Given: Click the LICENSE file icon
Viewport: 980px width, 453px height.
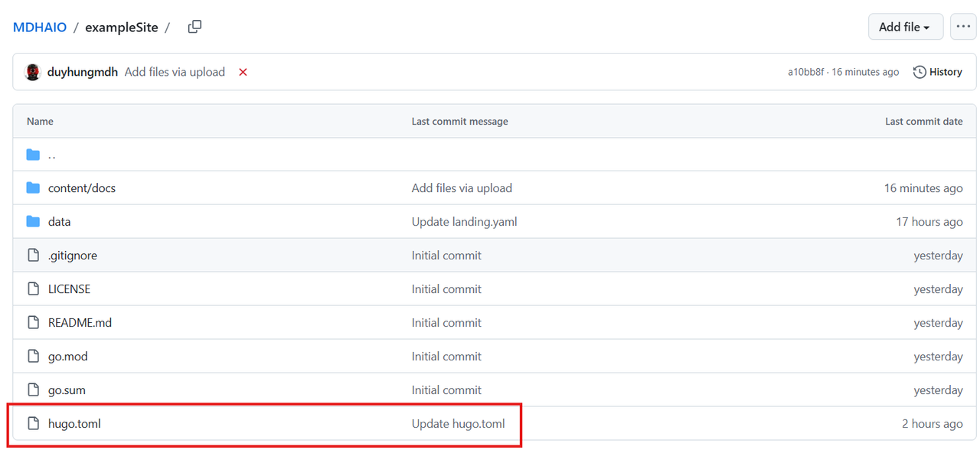Looking at the screenshot, I should tap(33, 289).
